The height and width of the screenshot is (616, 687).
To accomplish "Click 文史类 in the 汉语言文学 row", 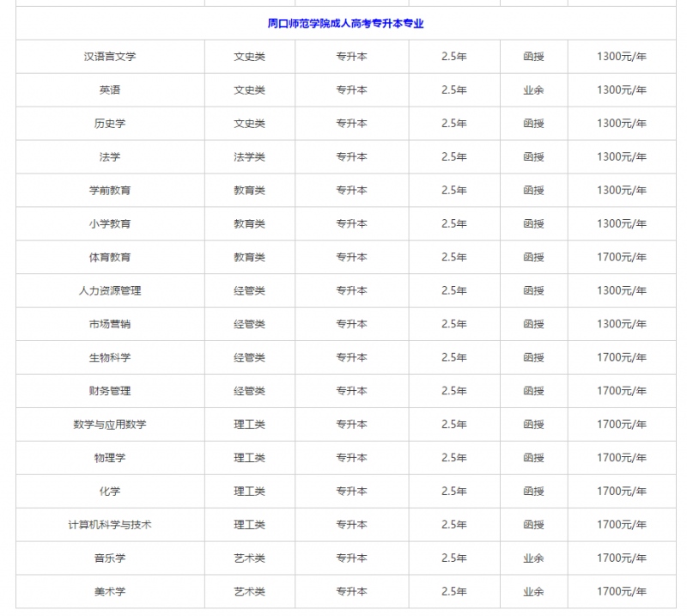I will [x=249, y=57].
